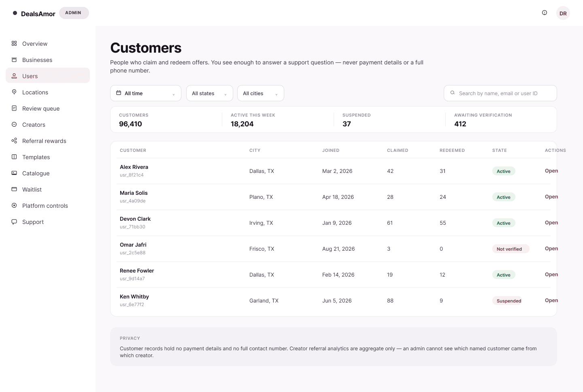The width and height of the screenshot is (583, 392).
Task: Click the Active badge for Alex Rivera
Action: click(x=504, y=171)
